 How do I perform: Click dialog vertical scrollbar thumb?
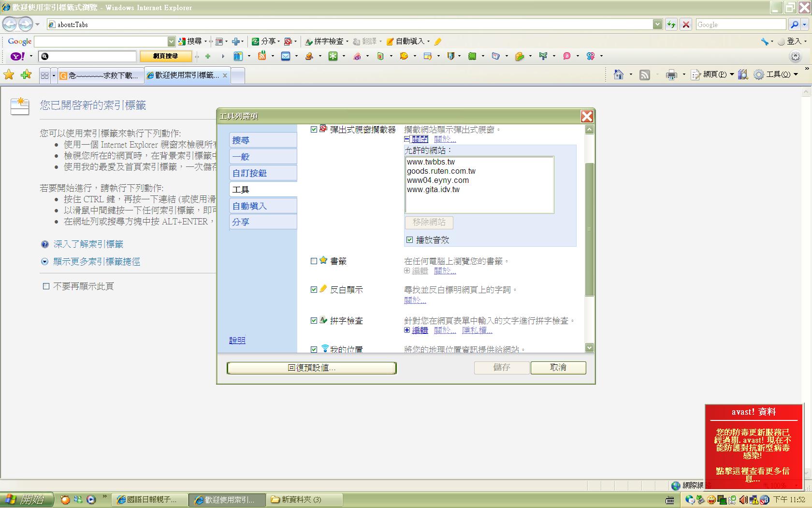pos(589,229)
